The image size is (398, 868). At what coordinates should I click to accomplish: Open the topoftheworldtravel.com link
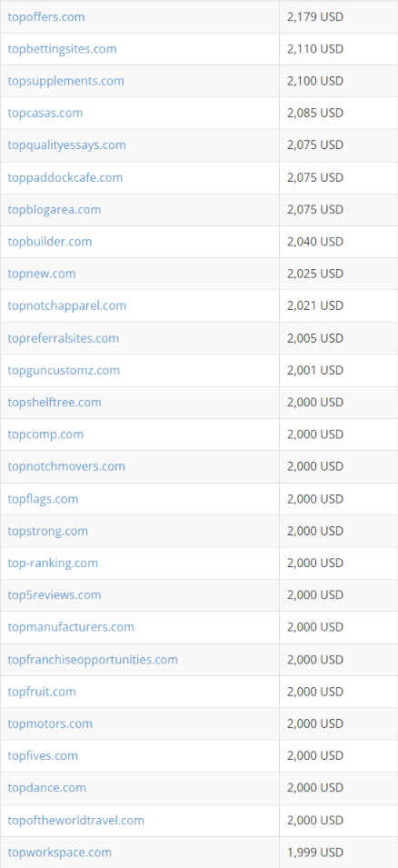pyautogui.click(x=75, y=821)
